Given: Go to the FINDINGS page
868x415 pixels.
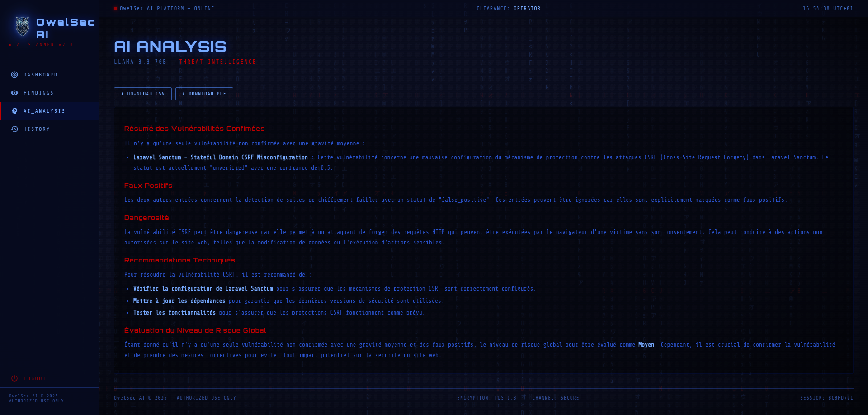Looking at the screenshot, I should [x=50, y=93].
